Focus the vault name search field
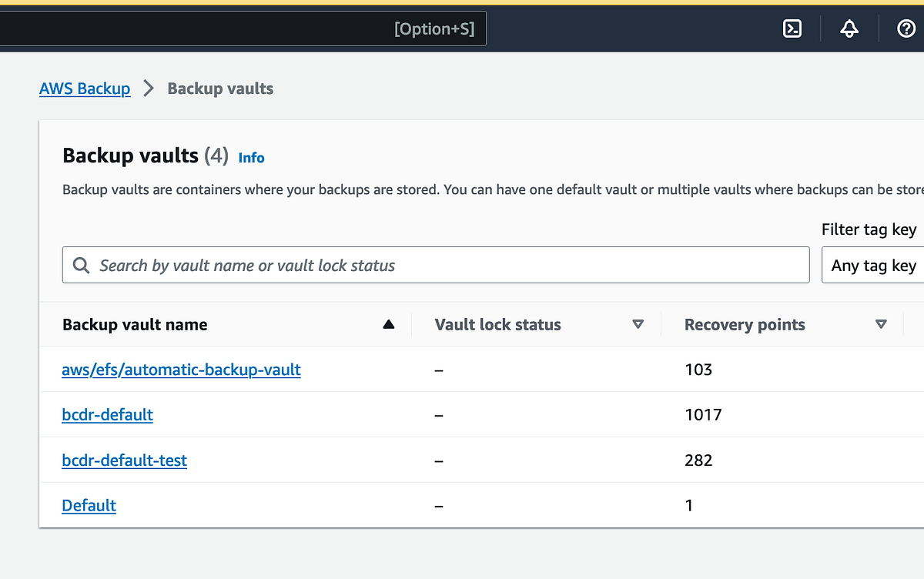 coord(447,266)
